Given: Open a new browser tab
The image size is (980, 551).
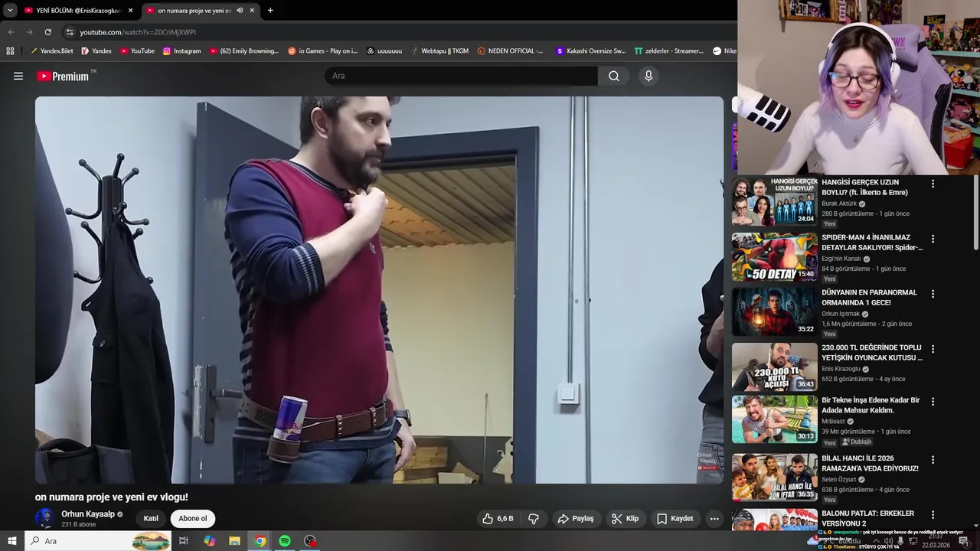Looking at the screenshot, I should click(x=270, y=11).
